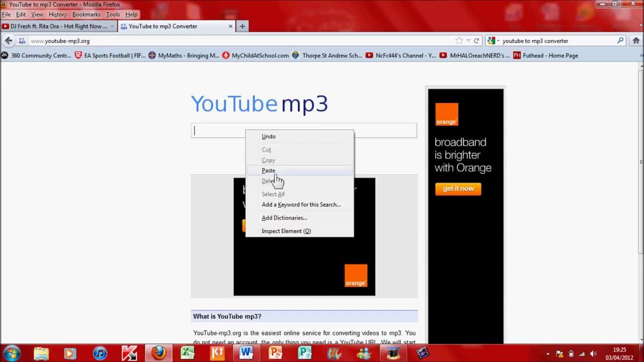Open the Help menu
This screenshot has width=644, height=362.
tap(131, 15)
